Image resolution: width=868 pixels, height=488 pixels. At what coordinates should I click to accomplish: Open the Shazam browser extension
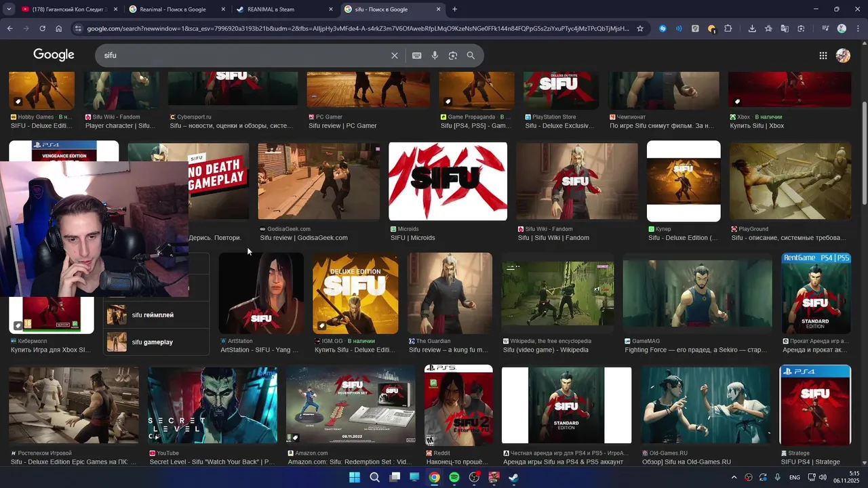[663, 28]
